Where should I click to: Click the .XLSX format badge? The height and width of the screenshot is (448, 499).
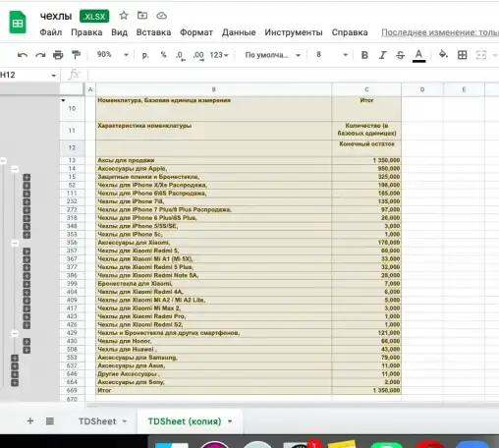coord(94,16)
